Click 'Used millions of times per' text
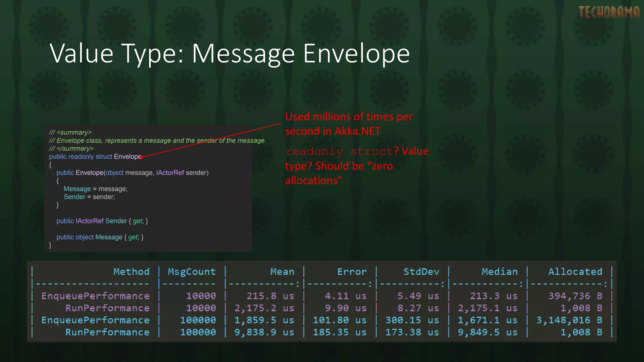Viewport: 644px width, 362px height. tap(349, 117)
